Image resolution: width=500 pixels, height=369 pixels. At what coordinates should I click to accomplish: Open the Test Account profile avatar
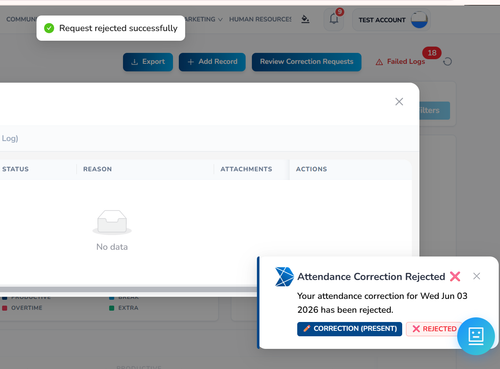click(x=419, y=20)
